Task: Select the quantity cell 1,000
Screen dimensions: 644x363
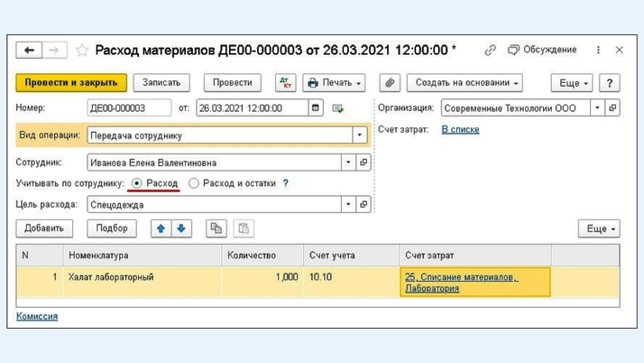Action: tap(262, 282)
